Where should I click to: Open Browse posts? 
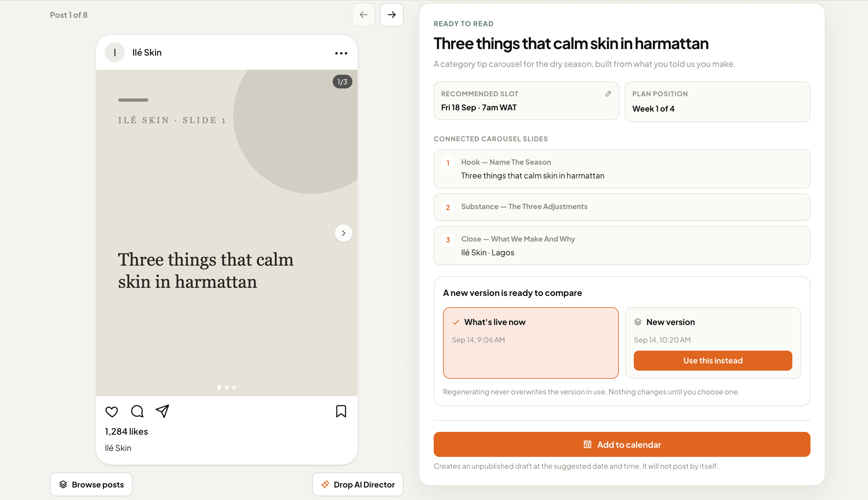coord(91,484)
